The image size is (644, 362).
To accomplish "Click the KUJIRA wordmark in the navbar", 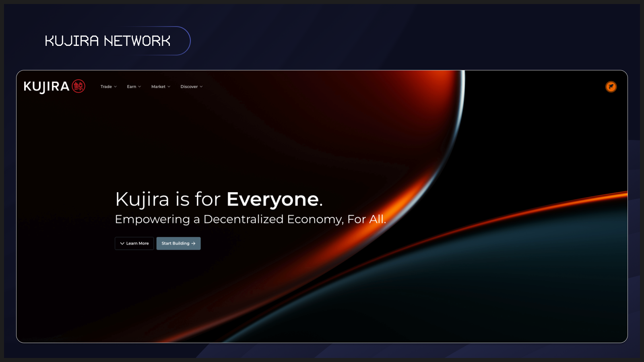I will (46, 86).
